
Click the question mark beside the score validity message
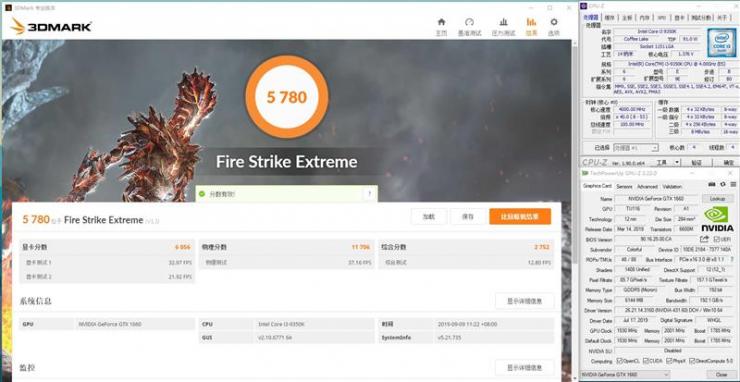[370, 194]
